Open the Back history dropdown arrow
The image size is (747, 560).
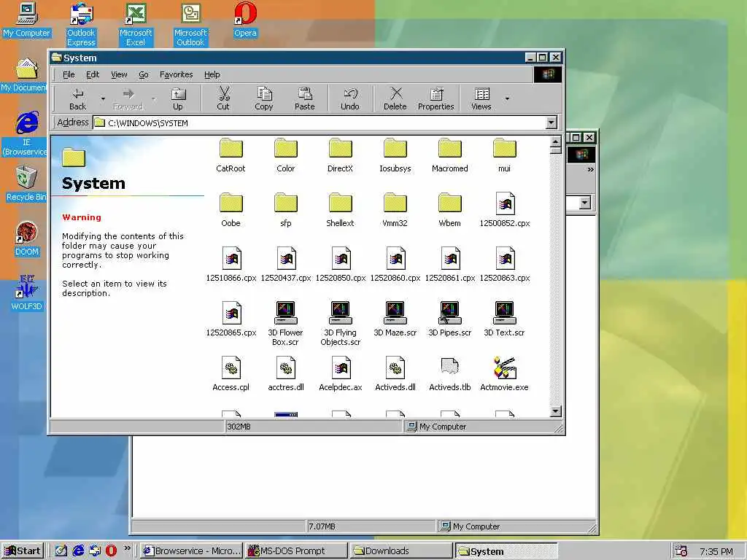[x=103, y=98]
